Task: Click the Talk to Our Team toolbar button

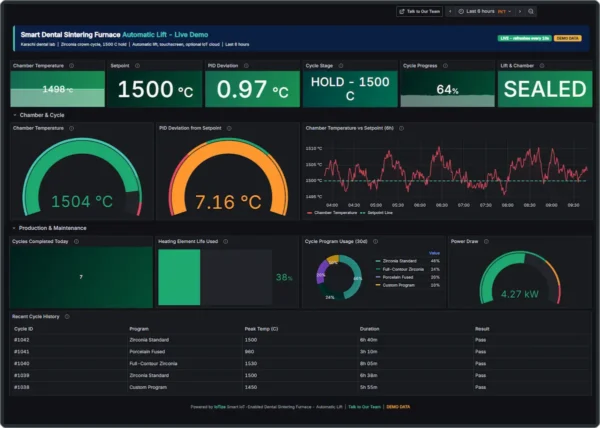Action: click(x=419, y=11)
